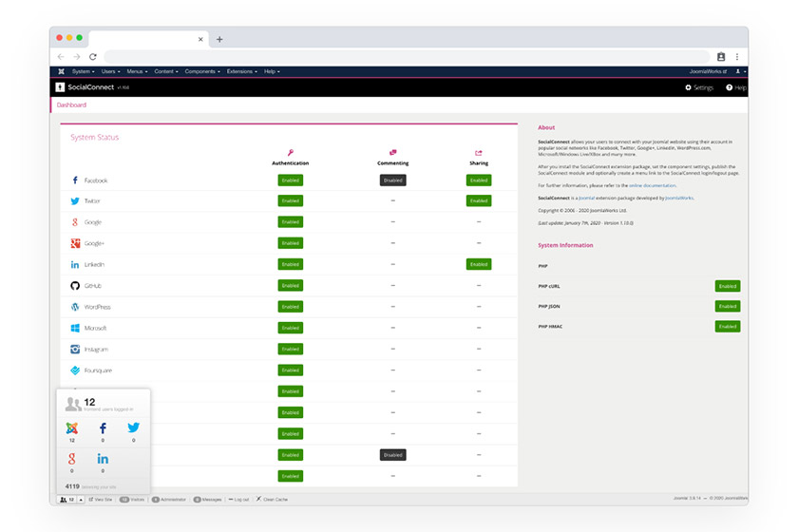Open View Site link in footer
The height and width of the screenshot is (532, 798).
tap(101, 500)
